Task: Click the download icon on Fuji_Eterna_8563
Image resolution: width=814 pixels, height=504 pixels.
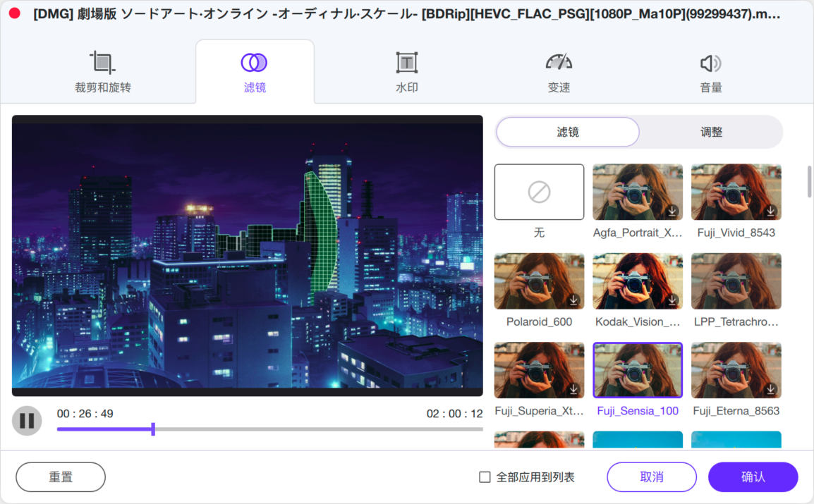Action: pos(770,389)
